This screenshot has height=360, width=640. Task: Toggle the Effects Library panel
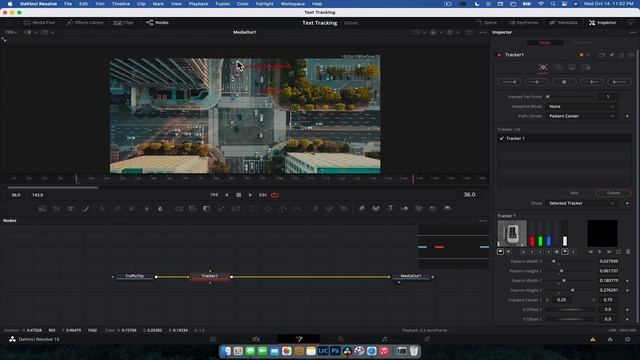pos(85,22)
